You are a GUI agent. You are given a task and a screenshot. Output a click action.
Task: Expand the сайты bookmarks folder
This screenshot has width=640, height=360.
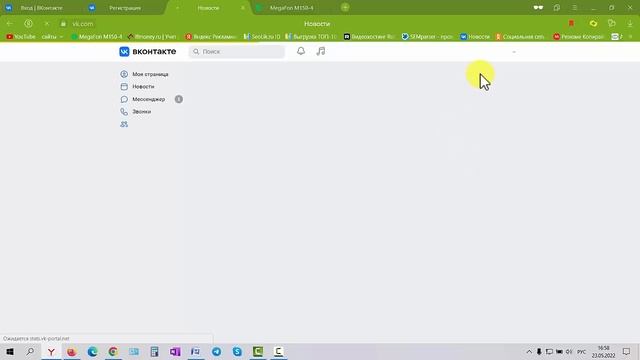53,37
